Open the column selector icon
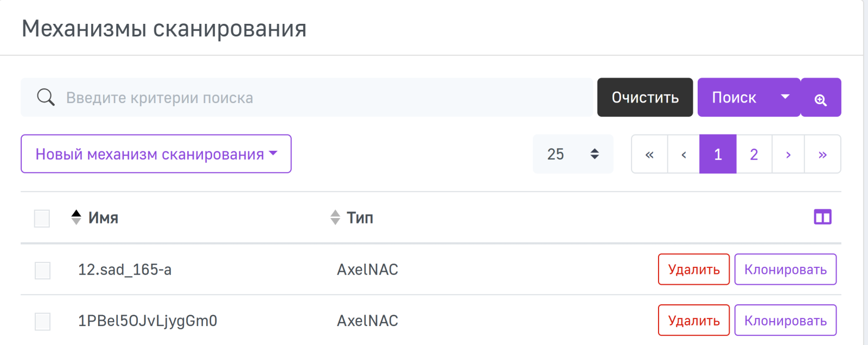This screenshot has height=345, width=868. pyautogui.click(x=822, y=217)
